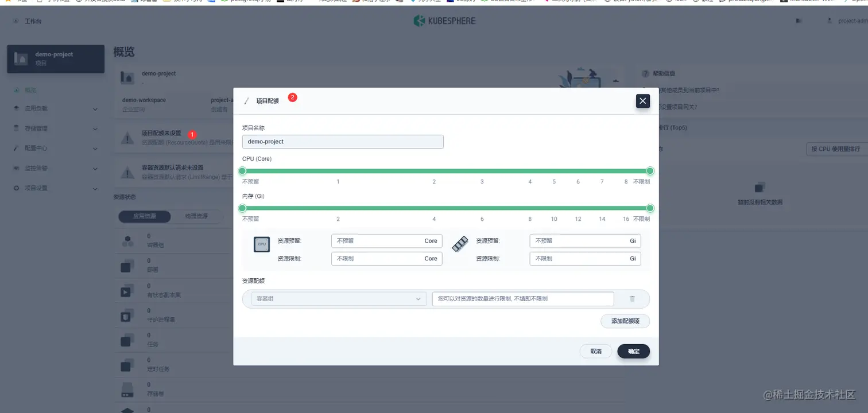Click the empty-data placeholder icon above 暂时没有相关数据
Image resolution: width=868 pixels, height=413 pixels.
760,188
